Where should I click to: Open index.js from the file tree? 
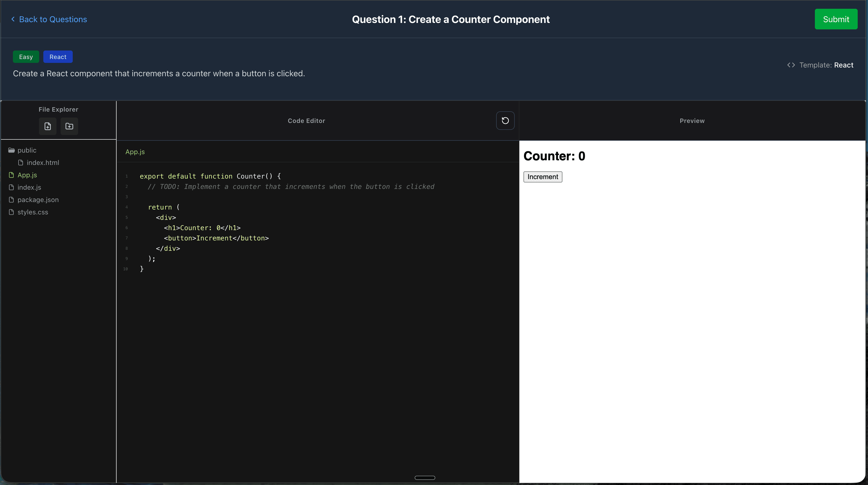click(x=29, y=187)
